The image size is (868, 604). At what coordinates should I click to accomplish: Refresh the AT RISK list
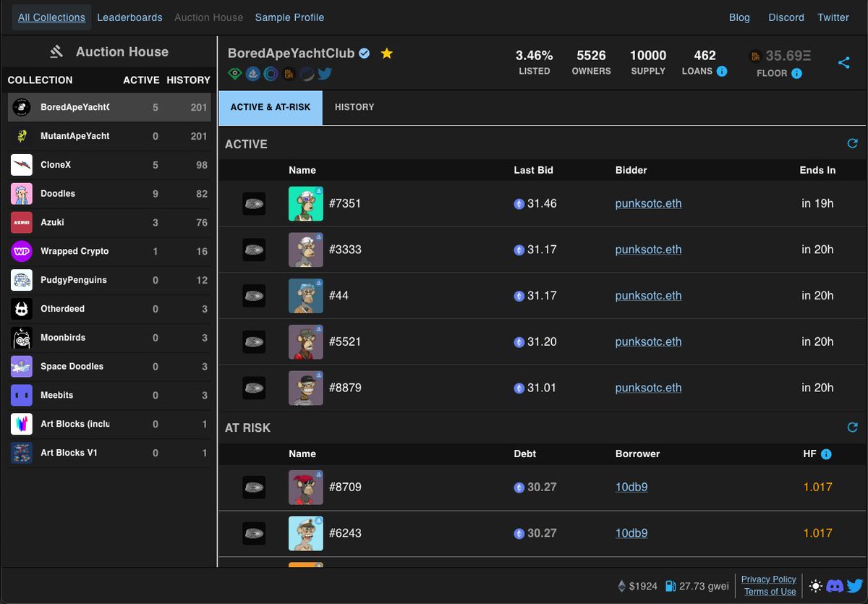tap(852, 428)
